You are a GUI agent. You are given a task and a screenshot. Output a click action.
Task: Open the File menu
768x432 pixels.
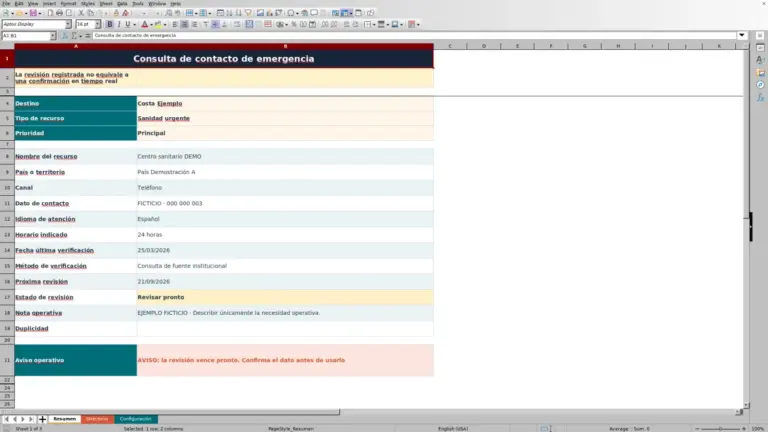click(6, 3)
